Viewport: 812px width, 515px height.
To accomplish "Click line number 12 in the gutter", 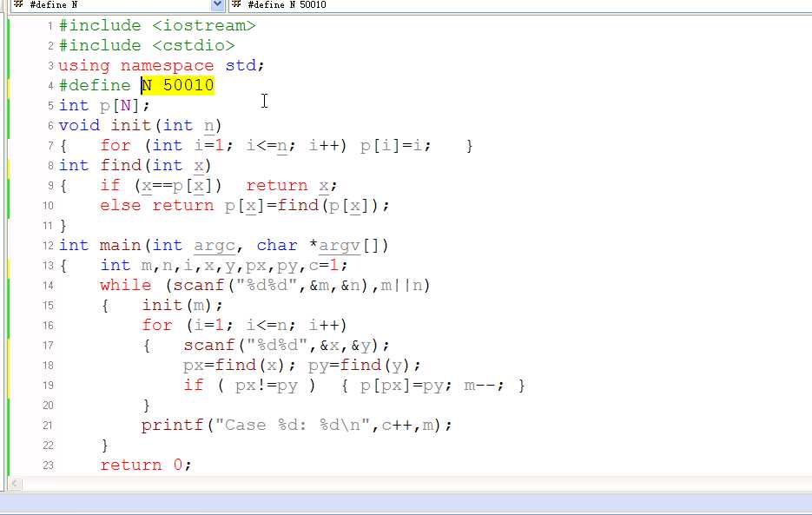I will [x=48, y=246].
